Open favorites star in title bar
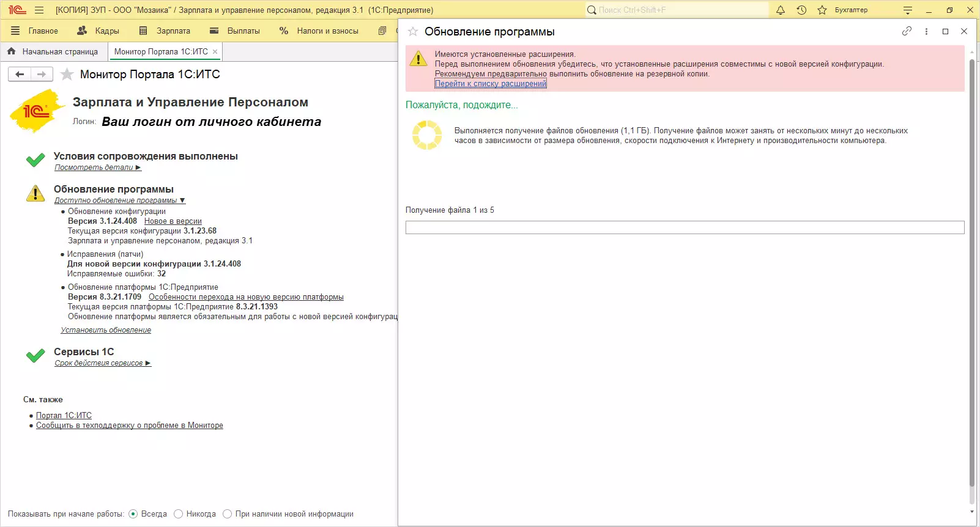 click(822, 10)
